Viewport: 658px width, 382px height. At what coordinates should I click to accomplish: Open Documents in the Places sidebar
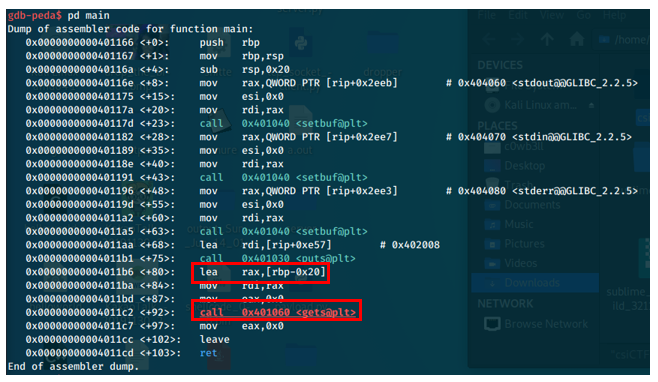[x=532, y=205]
